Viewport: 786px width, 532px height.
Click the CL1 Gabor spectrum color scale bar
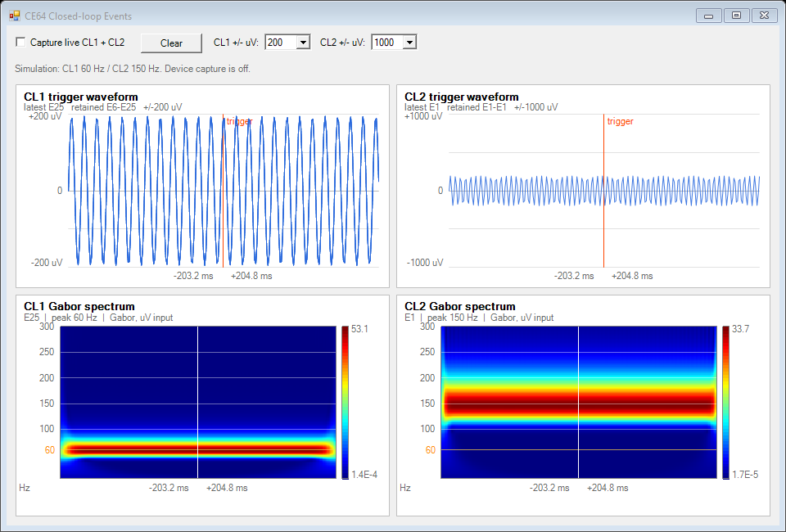[346, 402]
